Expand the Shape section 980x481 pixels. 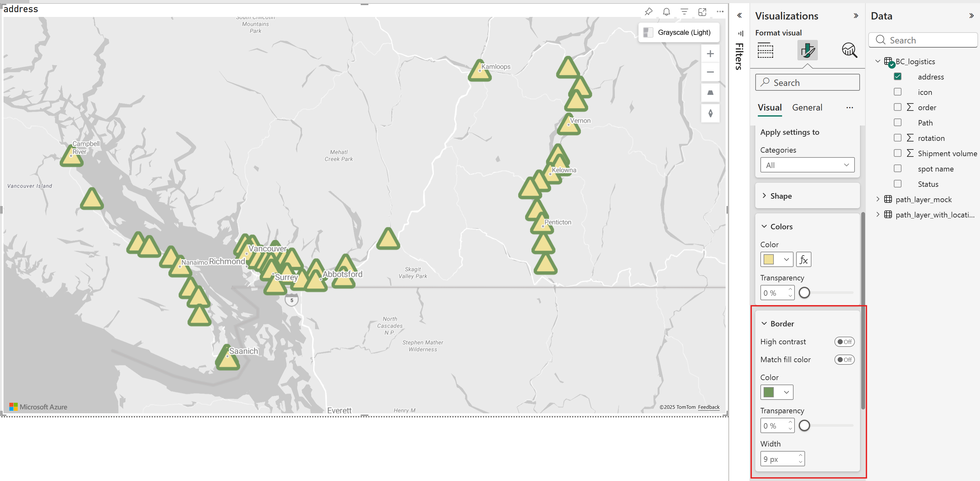tap(807, 196)
